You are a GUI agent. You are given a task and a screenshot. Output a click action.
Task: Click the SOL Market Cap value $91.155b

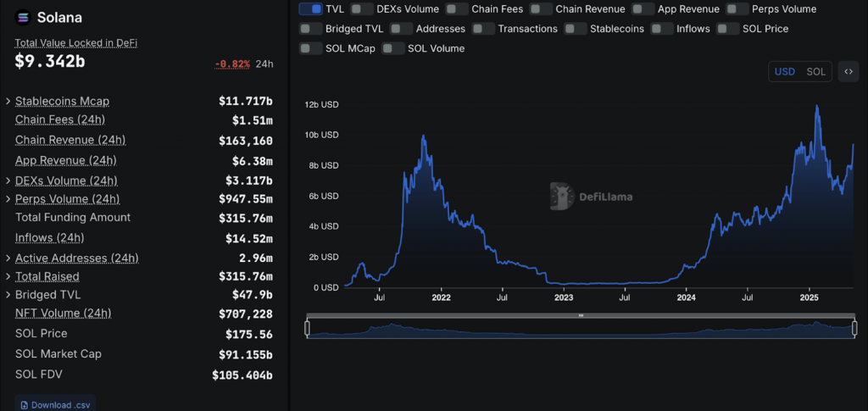point(245,354)
